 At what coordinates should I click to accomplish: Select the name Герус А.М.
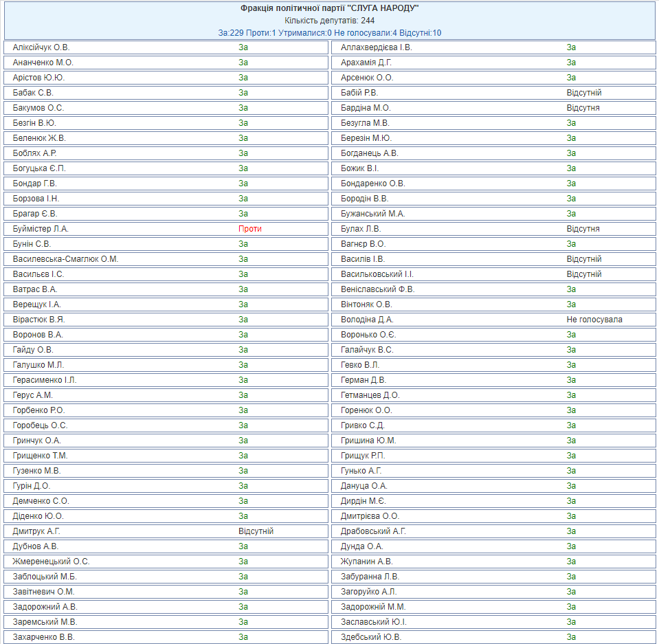32,395
